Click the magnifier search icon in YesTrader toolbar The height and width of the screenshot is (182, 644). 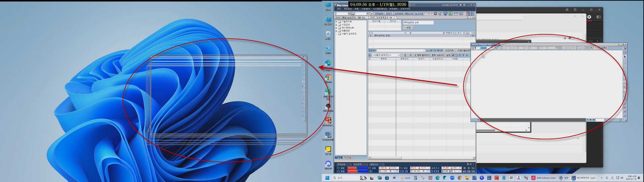353,14
